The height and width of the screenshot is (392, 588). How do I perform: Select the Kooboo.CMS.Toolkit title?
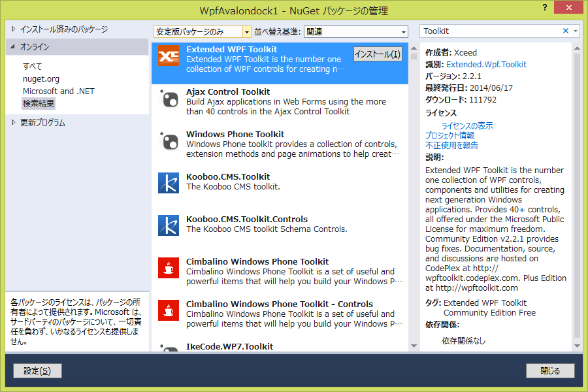point(228,176)
